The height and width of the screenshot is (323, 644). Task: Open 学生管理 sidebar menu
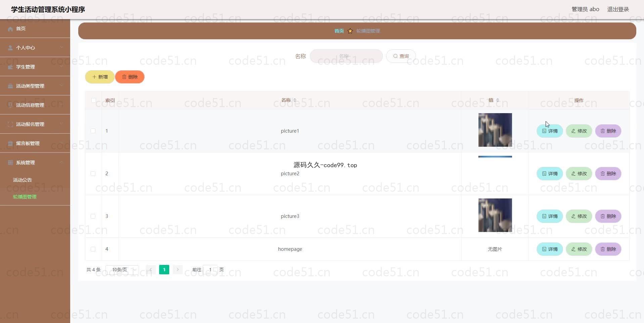[x=35, y=67]
